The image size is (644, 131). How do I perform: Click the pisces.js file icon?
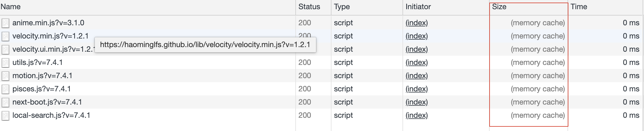click(x=5, y=89)
